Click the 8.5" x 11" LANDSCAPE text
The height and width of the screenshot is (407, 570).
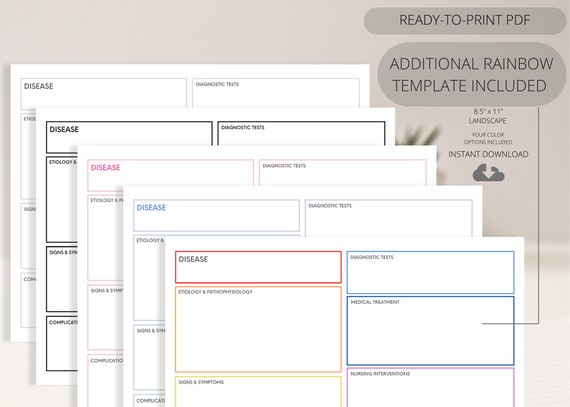point(487,116)
